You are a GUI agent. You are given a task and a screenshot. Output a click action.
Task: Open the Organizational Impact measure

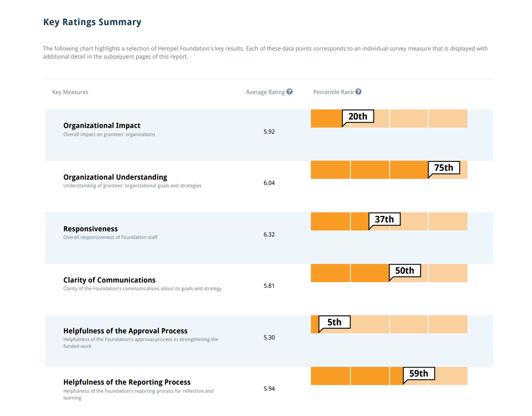click(102, 126)
